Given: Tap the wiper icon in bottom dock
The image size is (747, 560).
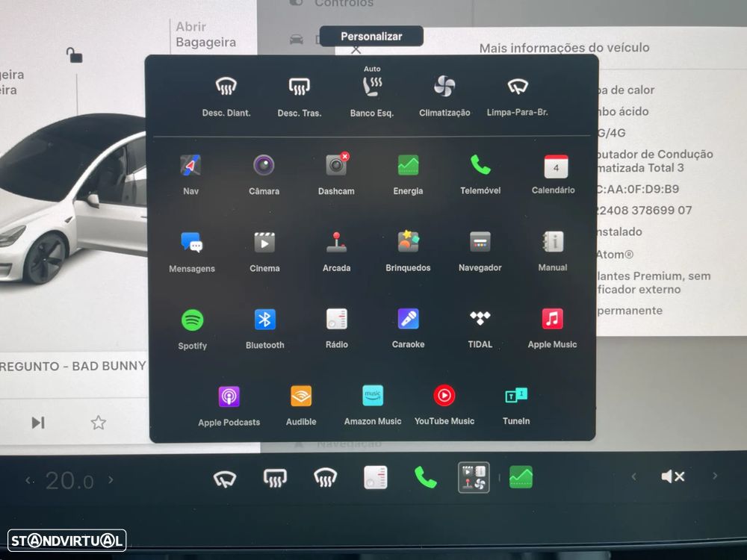Looking at the screenshot, I should 225,478.
